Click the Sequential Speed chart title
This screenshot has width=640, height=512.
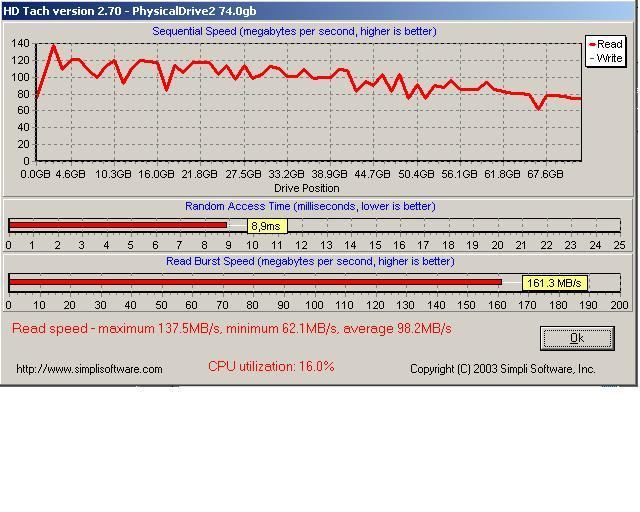click(294, 31)
